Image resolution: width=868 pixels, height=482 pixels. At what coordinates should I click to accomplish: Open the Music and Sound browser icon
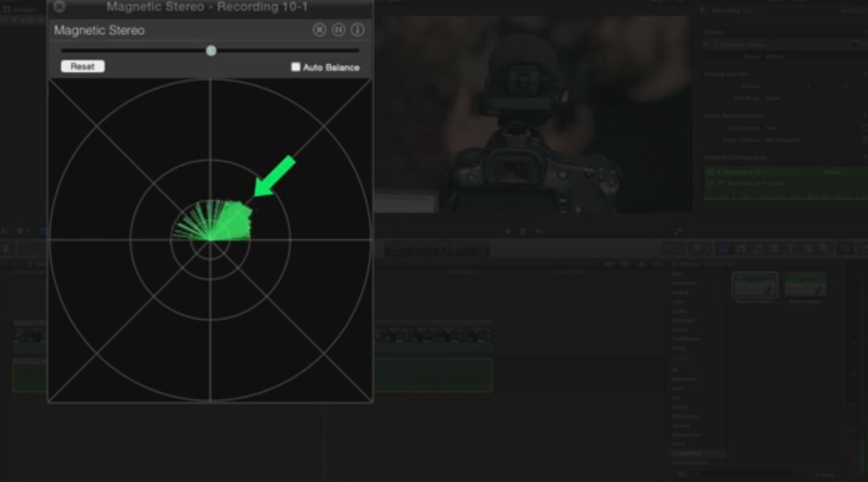pos(757,248)
